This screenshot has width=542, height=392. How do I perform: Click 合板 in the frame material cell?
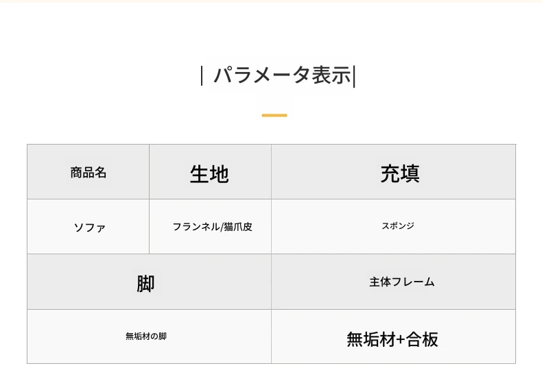[422, 339]
